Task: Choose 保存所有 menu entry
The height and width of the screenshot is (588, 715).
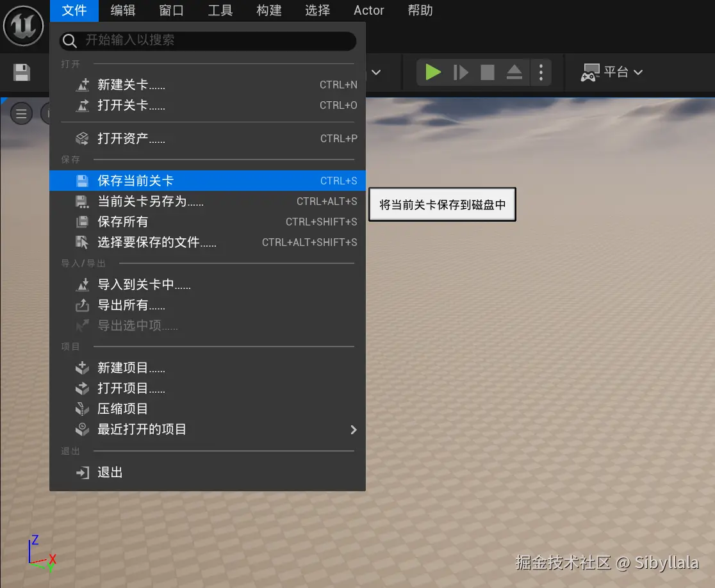Action: pyautogui.click(x=208, y=222)
